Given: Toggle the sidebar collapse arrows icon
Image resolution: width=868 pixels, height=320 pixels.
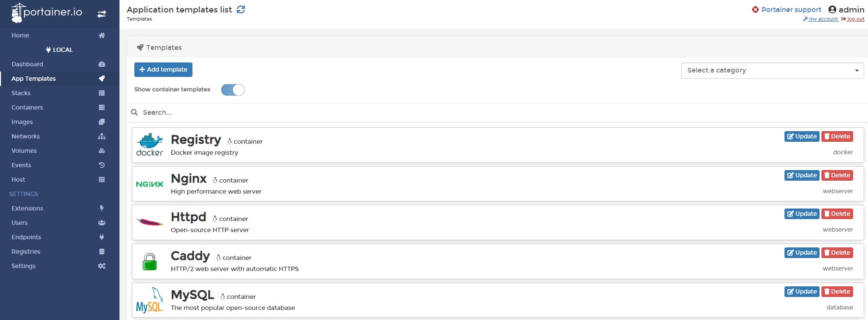Looking at the screenshot, I should pyautogui.click(x=102, y=14).
